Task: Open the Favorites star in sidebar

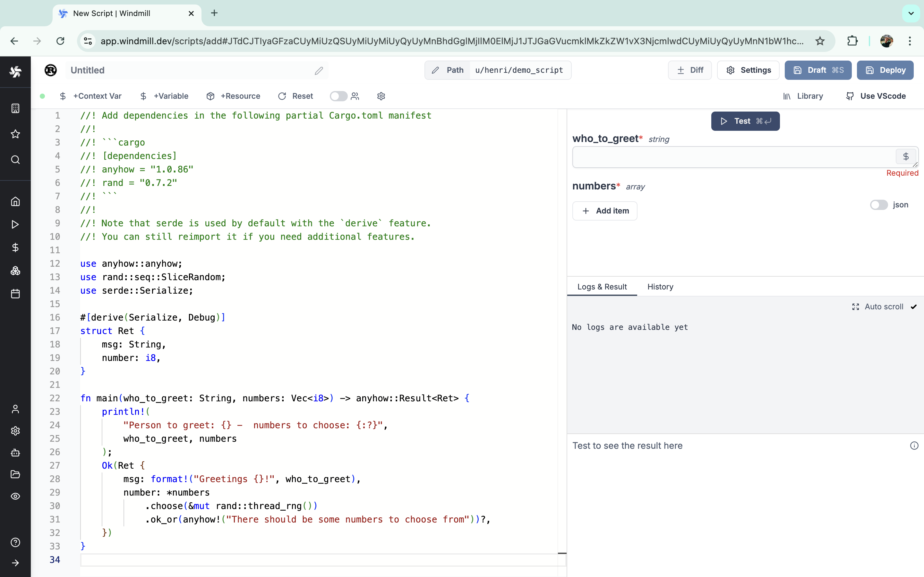Action: (x=15, y=134)
